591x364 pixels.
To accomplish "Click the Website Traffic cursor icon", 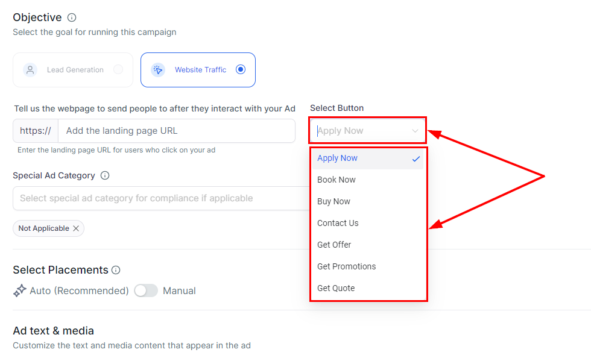I will (x=158, y=70).
